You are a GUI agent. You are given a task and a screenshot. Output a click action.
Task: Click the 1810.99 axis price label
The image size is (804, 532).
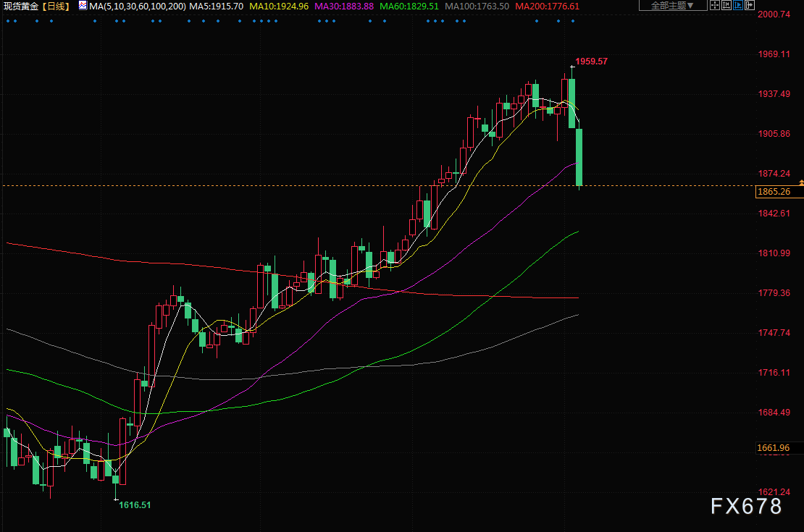click(774, 253)
